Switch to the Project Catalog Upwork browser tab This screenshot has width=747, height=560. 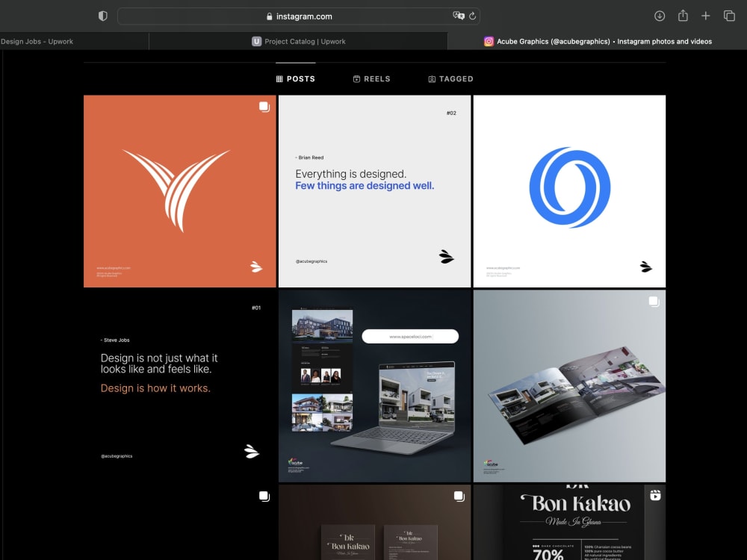coord(299,41)
